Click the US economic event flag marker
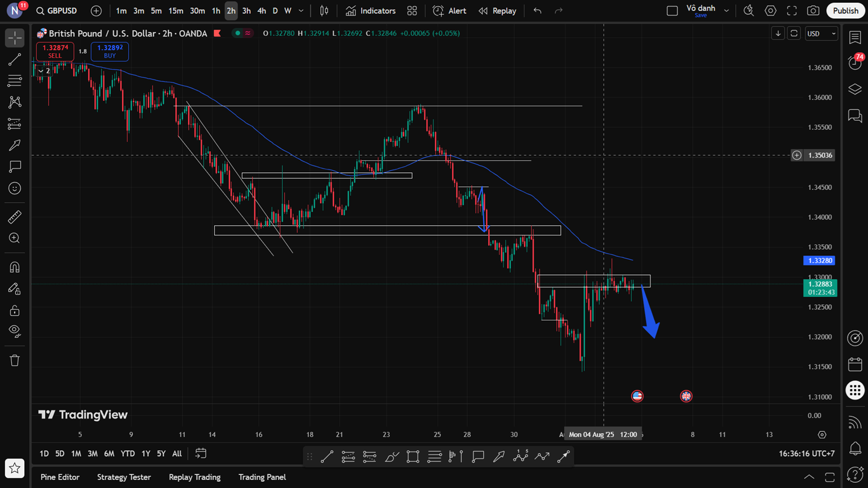Screen dimensions: 868x488 (x=637, y=396)
